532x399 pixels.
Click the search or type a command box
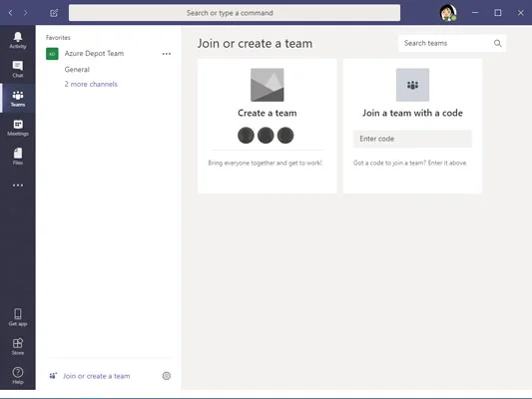[x=235, y=13]
